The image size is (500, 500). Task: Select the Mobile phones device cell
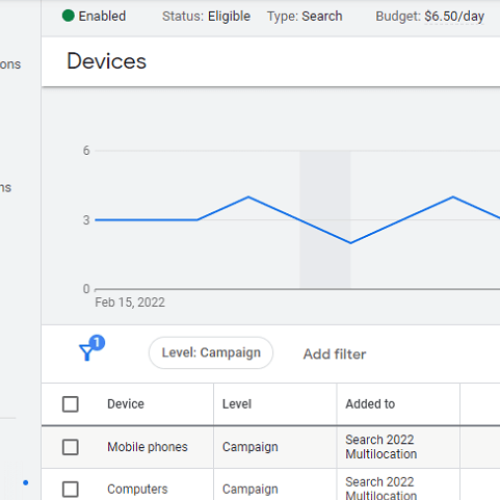(x=147, y=447)
